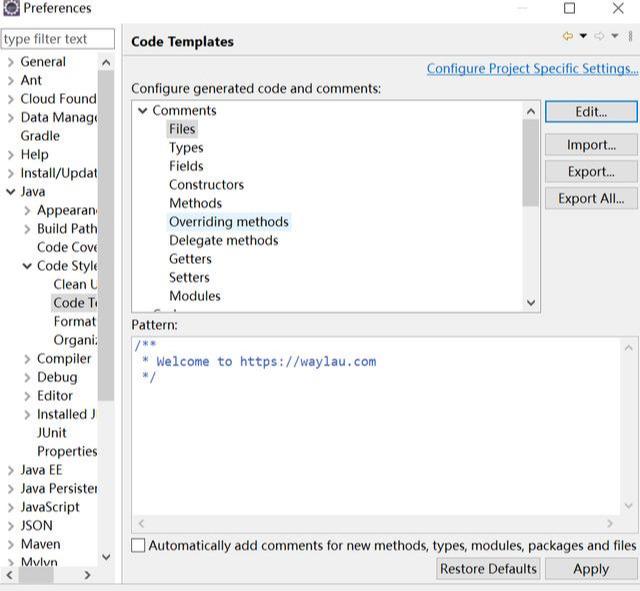Open the Formatter preferences page
Screen dimensions: 640x591
pyautogui.click(x=75, y=322)
